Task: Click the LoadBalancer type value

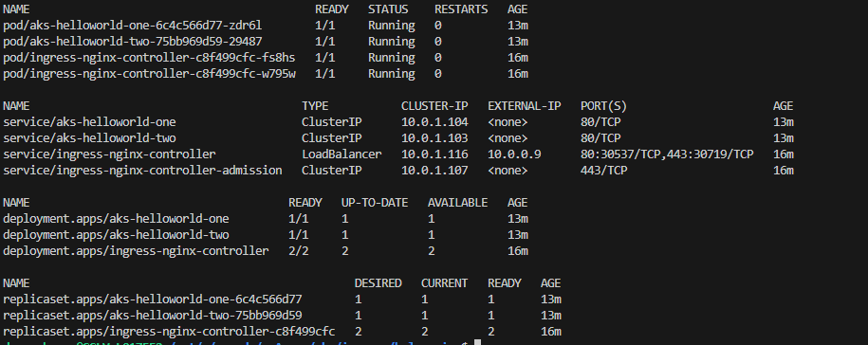Action: pyautogui.click(x=342, y=154)
